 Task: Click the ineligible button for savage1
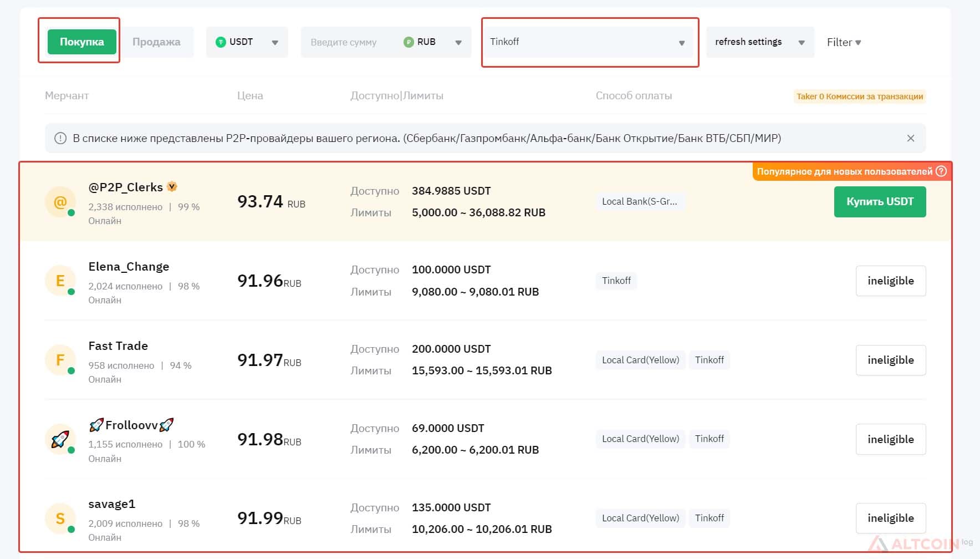pos(891,518)
